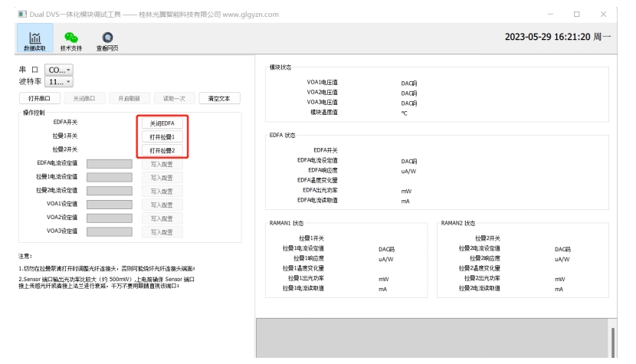
Task: Toggle EDFA off with 关闭EDFA button
Action: [x=162, y=123]
